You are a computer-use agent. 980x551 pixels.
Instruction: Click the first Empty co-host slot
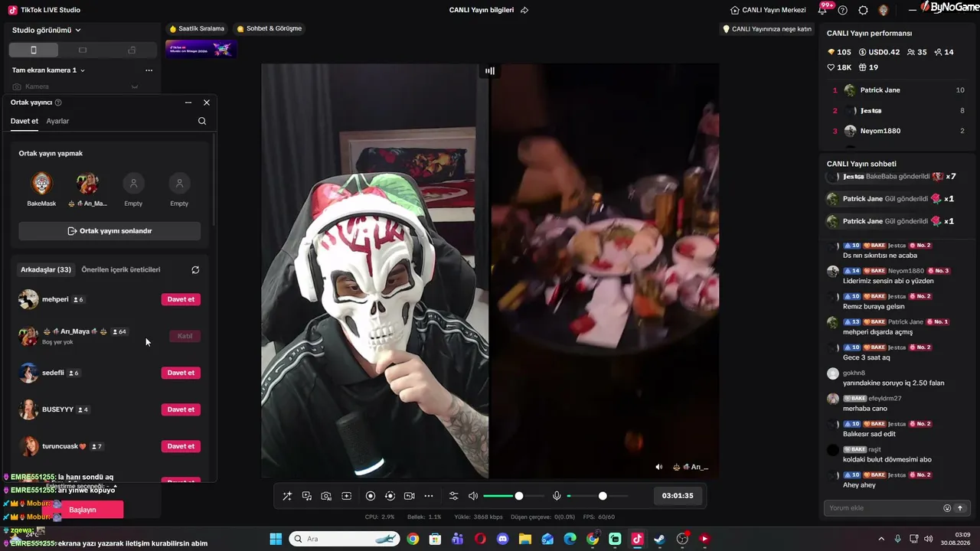click(x=133, y=184)
